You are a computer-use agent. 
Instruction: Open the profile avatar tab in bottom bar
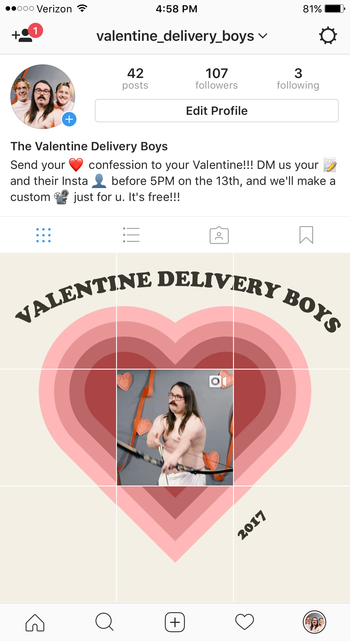coord(314,622)
